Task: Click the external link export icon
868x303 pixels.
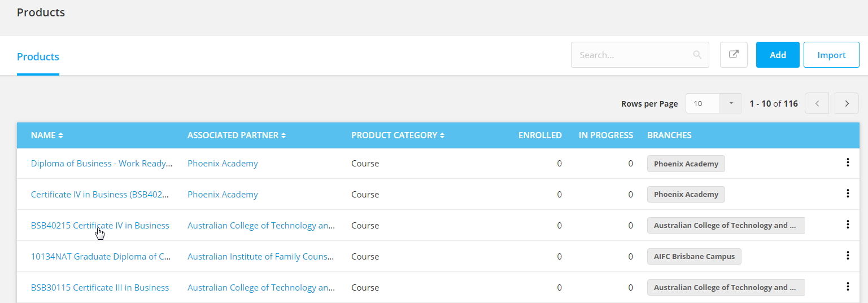Action: pyautogui.click(x=734, y=55)
